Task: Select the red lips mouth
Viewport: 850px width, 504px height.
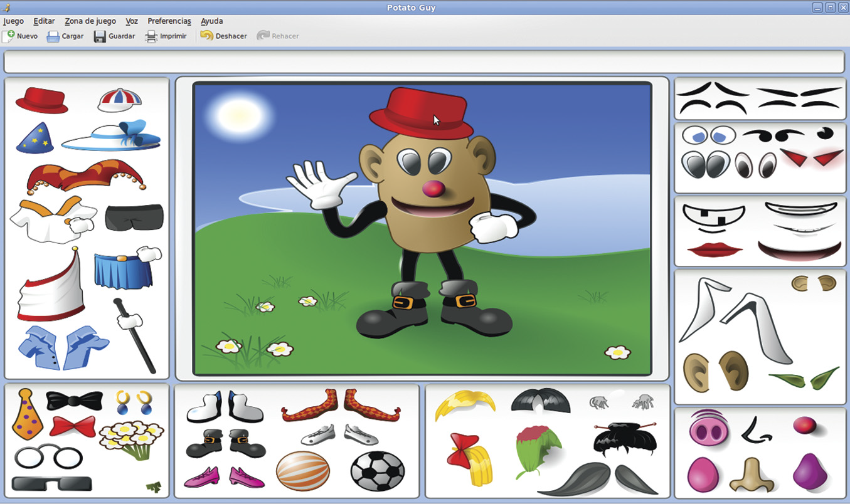Action: 715,249
